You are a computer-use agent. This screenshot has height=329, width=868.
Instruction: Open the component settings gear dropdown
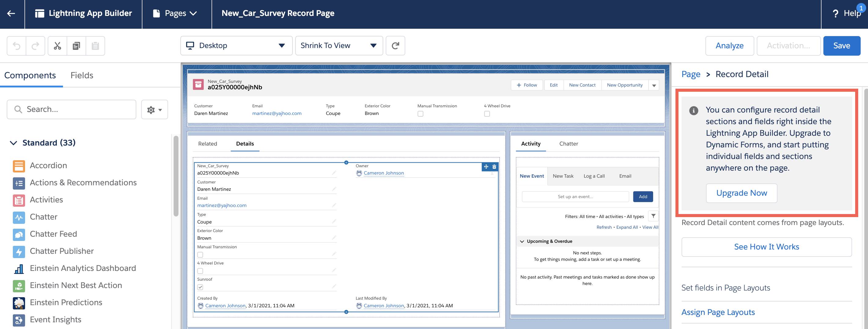tap(154, 109)
